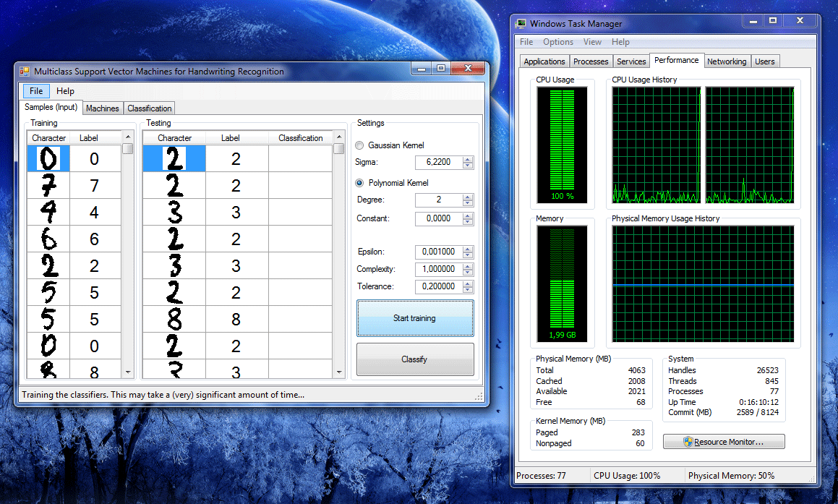Click the Testing Label column header
Viewport: 838px width, 504px height.
pyautogui.click(x=236, y=138)
